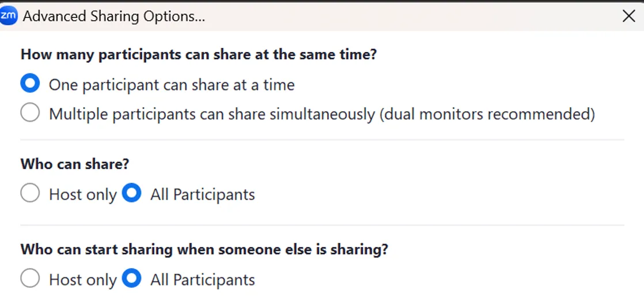Image resolution: width=644 pixels, height=308 pixels.
Task: Click the Zoom logo in title bar
Action: (x=9, y=16)
